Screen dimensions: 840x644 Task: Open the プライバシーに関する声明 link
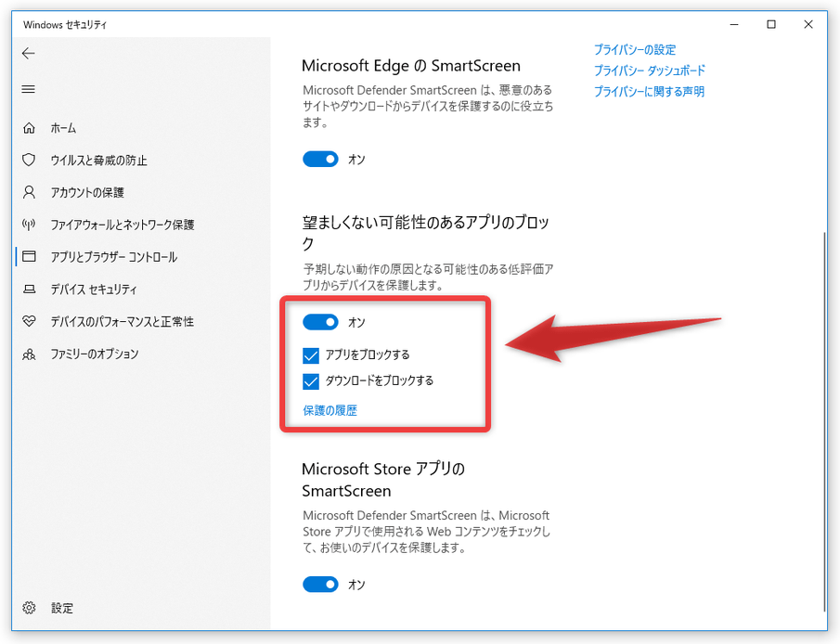pyautogui.click(x=650, y=92)
